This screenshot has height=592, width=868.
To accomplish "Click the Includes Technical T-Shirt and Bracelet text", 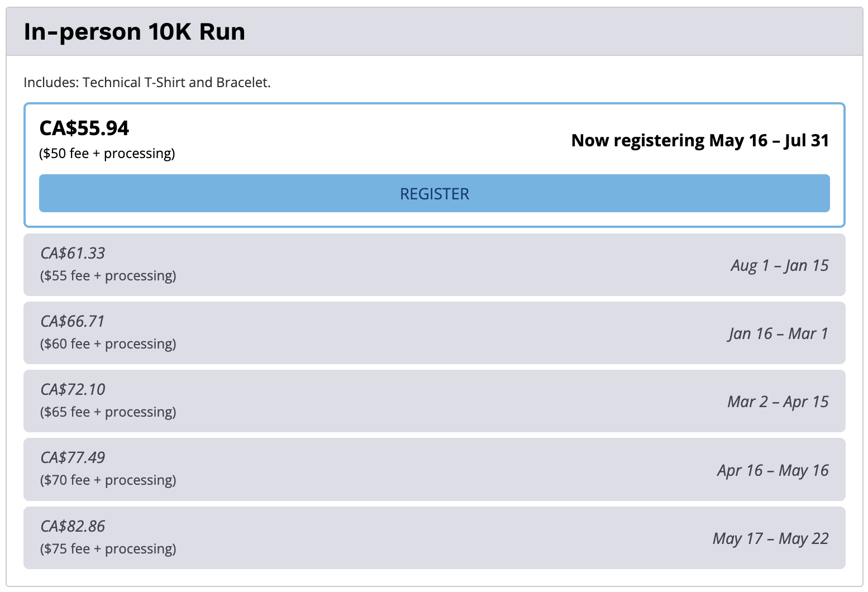I will [x=147, y=83].
